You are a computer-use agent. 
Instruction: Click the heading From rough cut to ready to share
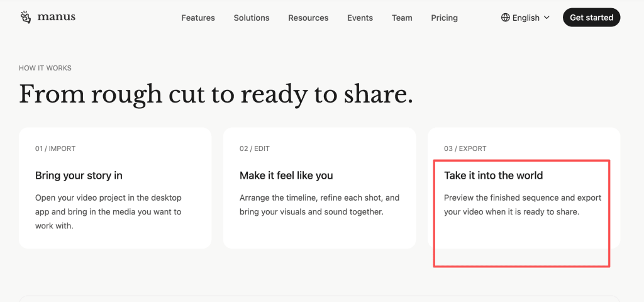(216, 94)
